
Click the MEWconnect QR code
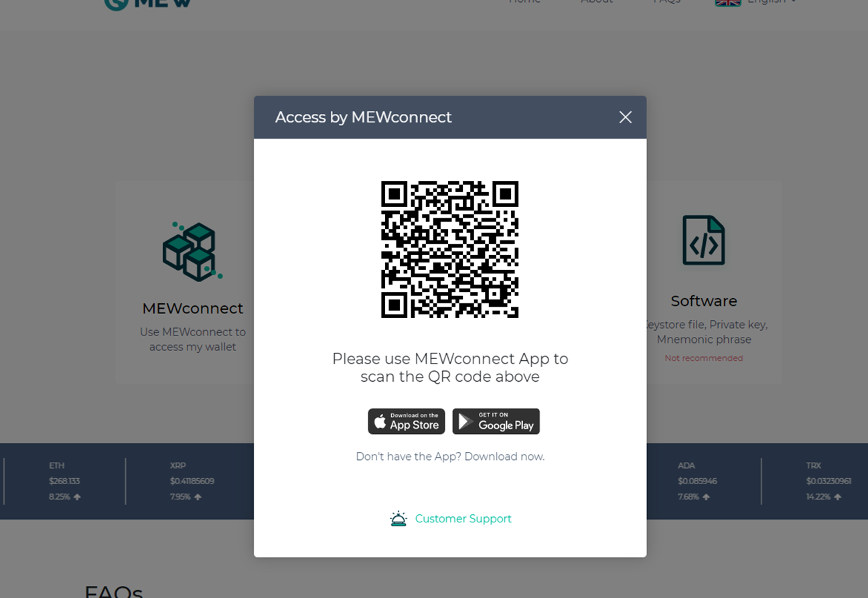(x=450, y=249)
